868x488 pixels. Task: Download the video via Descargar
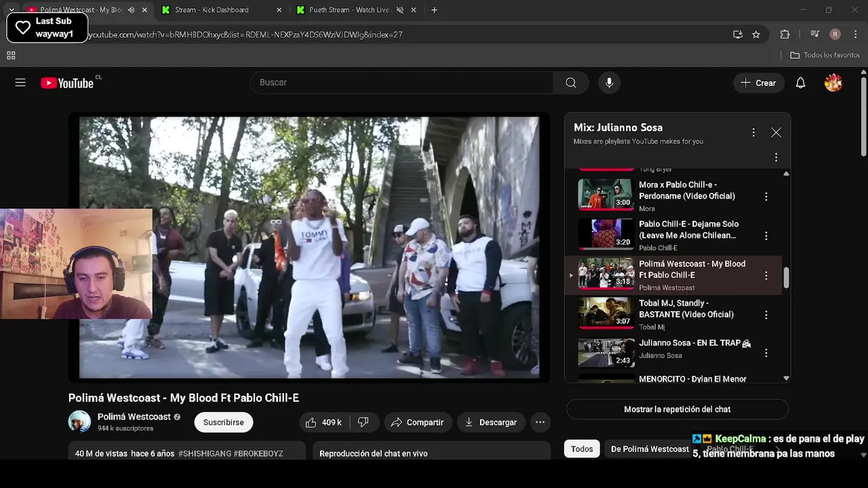coord(491,422)
